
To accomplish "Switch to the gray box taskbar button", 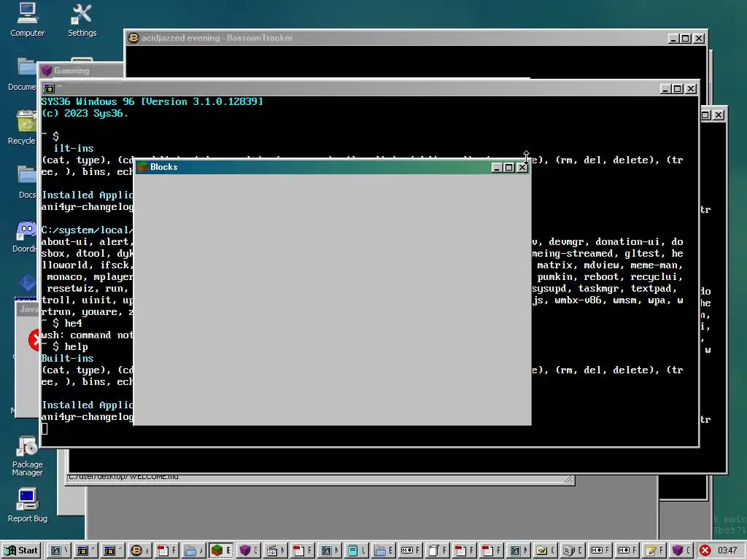I will point(573,551).
